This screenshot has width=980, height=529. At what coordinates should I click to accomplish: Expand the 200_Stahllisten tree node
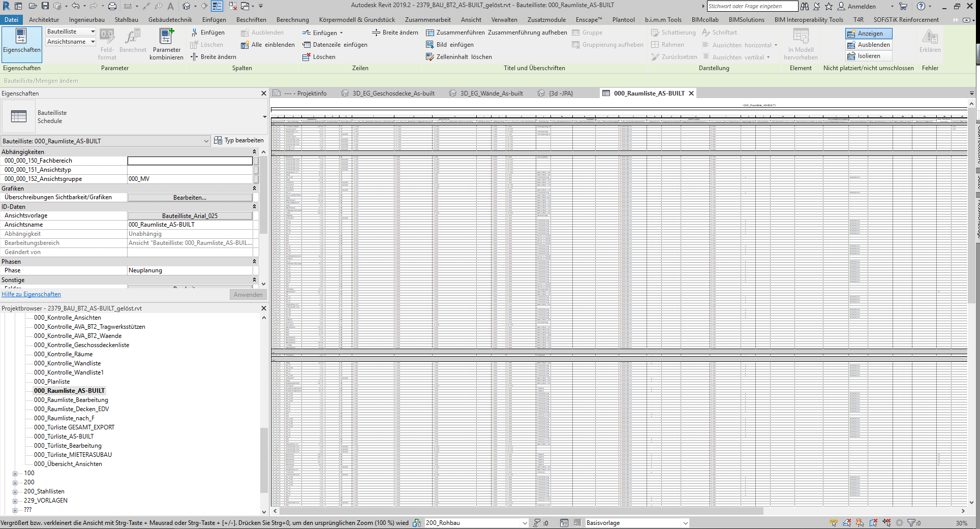[15, 491]
